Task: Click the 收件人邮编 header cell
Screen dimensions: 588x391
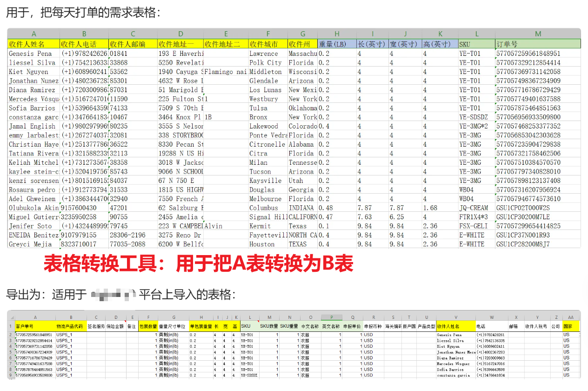Action: [x=133, y=44]
